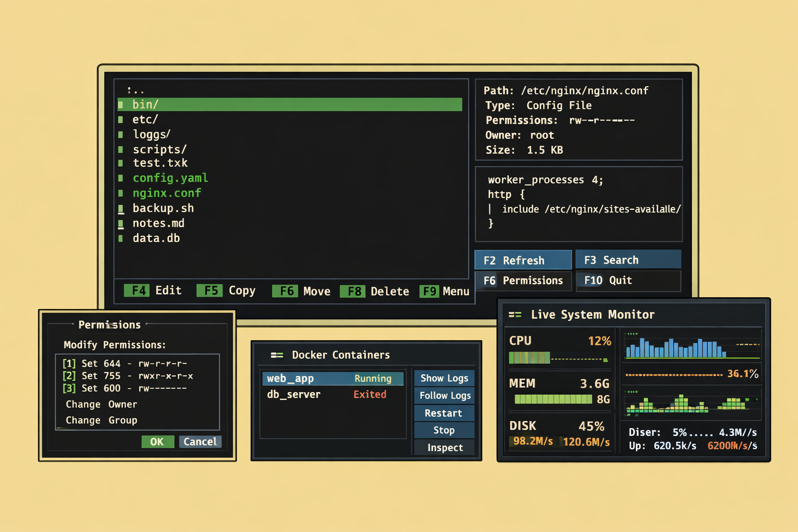Image resolution: width=798 pixels, height=532 pixels.
Task: Expand the etc/ directory
Action: pos(144,119)
